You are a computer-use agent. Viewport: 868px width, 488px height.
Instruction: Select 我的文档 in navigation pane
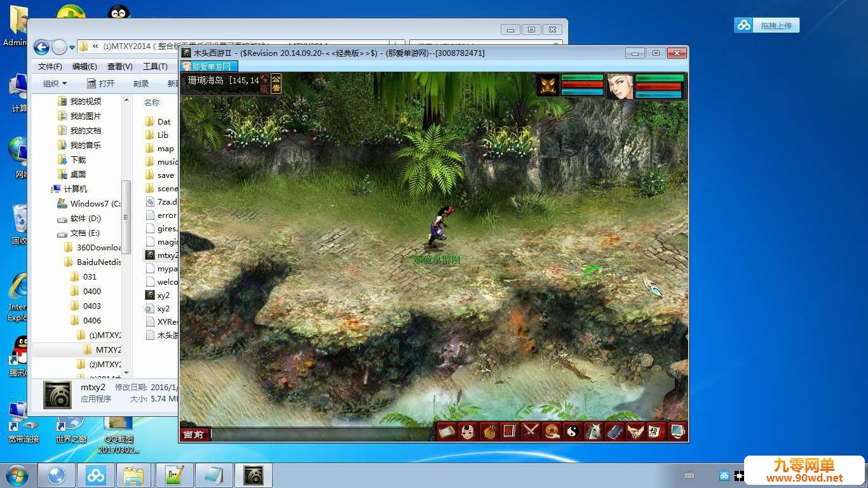pyautogui.click(x=79, y=130)
